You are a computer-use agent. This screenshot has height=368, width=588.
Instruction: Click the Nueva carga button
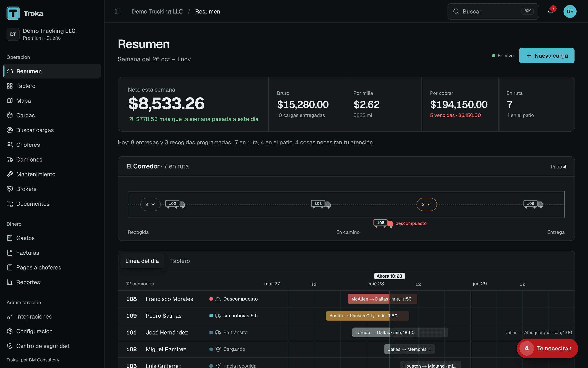click(546, 55)
